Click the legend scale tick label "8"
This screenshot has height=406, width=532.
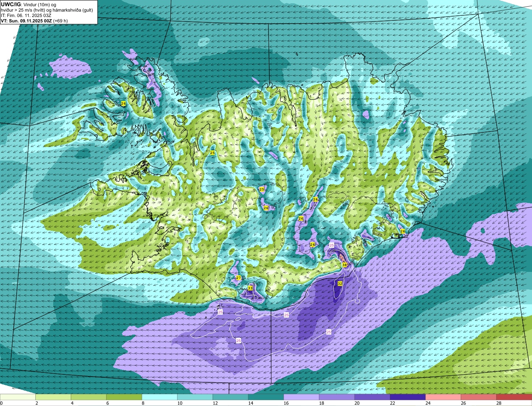[x=142, y=403]
